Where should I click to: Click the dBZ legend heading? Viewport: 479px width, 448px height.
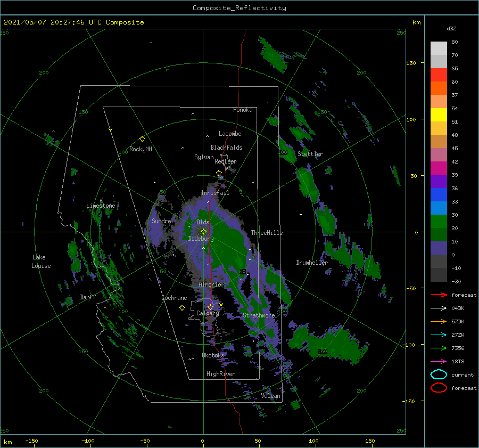(x=451, y=28)
